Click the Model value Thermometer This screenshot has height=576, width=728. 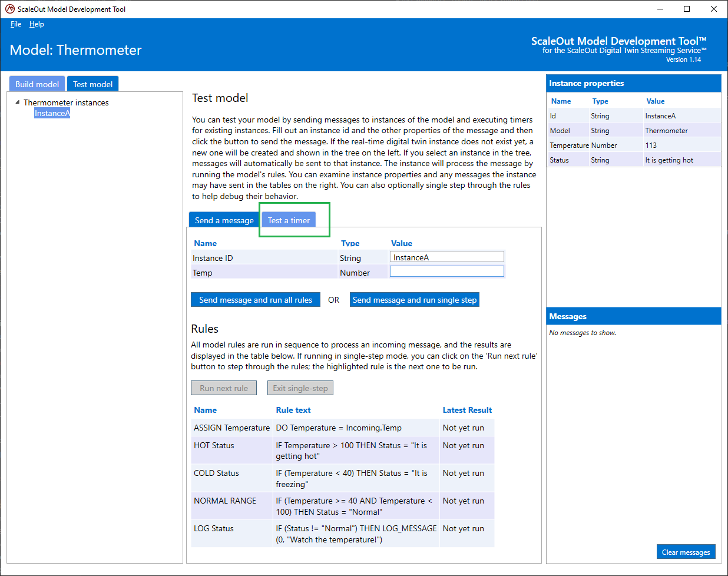(666, 130)
